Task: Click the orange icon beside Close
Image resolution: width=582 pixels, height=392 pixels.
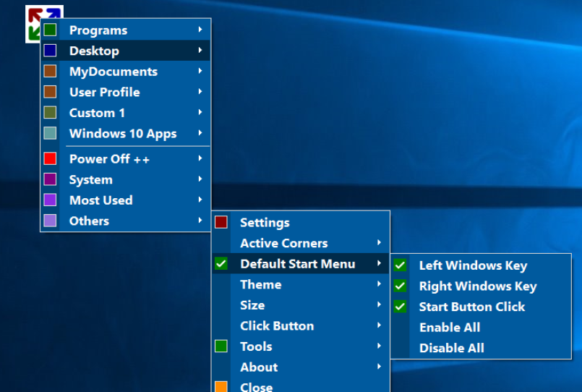Action: (221, 387)
